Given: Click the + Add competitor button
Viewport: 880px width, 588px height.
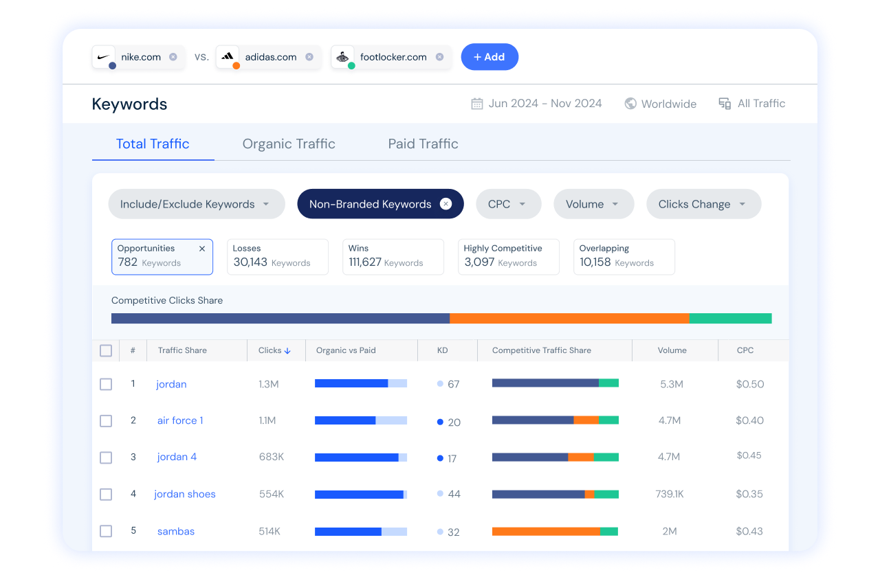Looking at the screenshot, I should click(x=489, y=57).
